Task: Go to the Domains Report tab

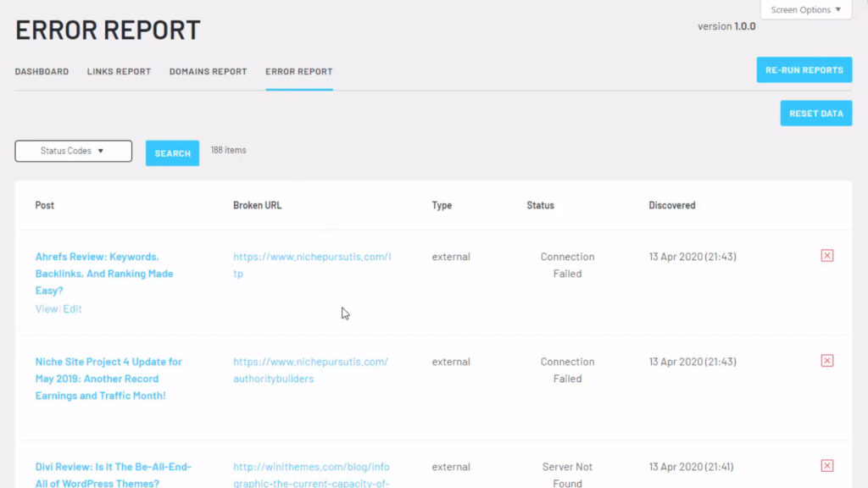Action: (209, 71)
